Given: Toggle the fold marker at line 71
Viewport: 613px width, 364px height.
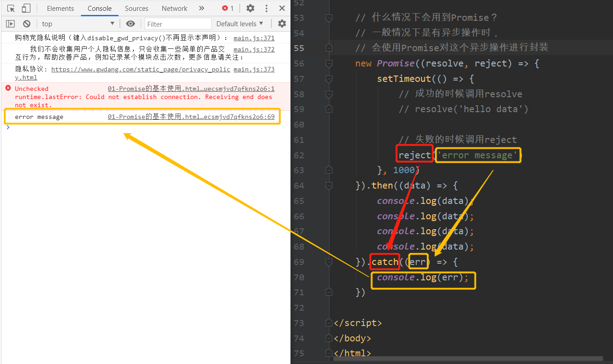Looking at the screenshot, I should (x=329, y=292).
